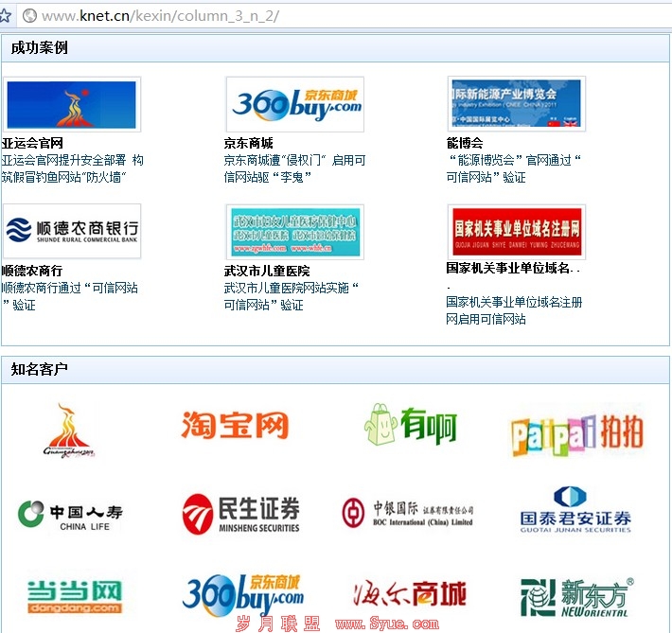Viewport: 672px width, 633px height.
Task: Click the China Life logo
Action: click(x=71, y=515)
